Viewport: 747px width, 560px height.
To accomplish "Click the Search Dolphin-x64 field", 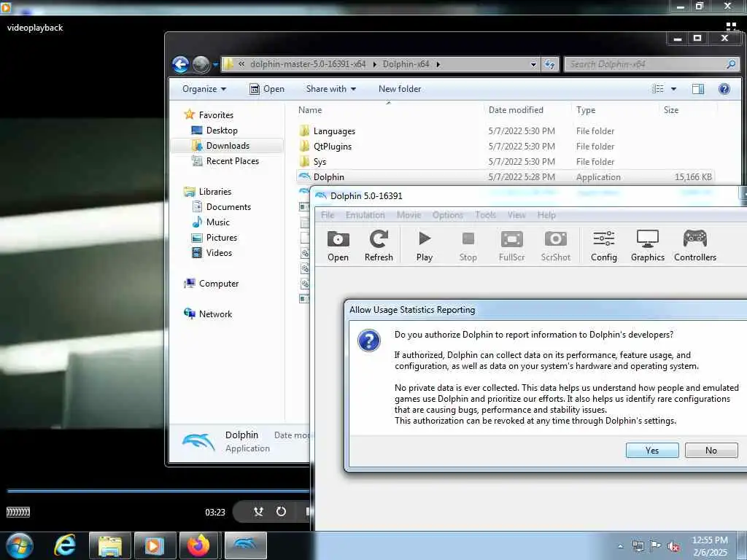I will pos(651,64).
